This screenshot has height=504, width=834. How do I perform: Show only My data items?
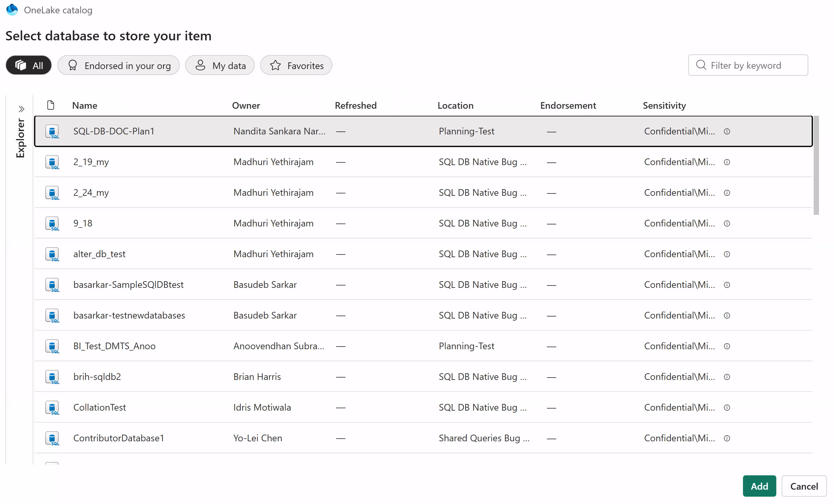coord(220,65)
